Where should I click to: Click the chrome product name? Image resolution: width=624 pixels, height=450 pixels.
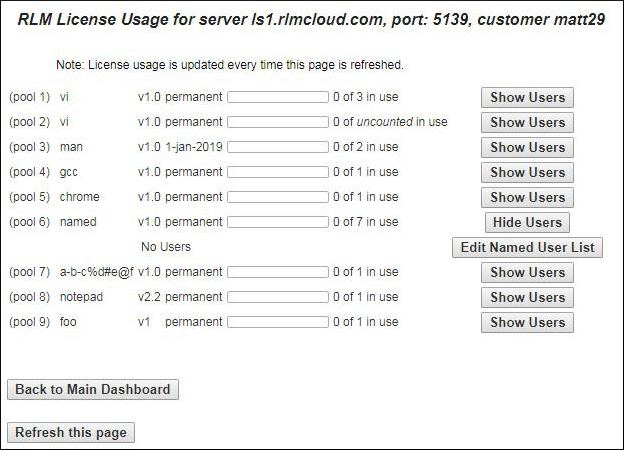point(80,197)
